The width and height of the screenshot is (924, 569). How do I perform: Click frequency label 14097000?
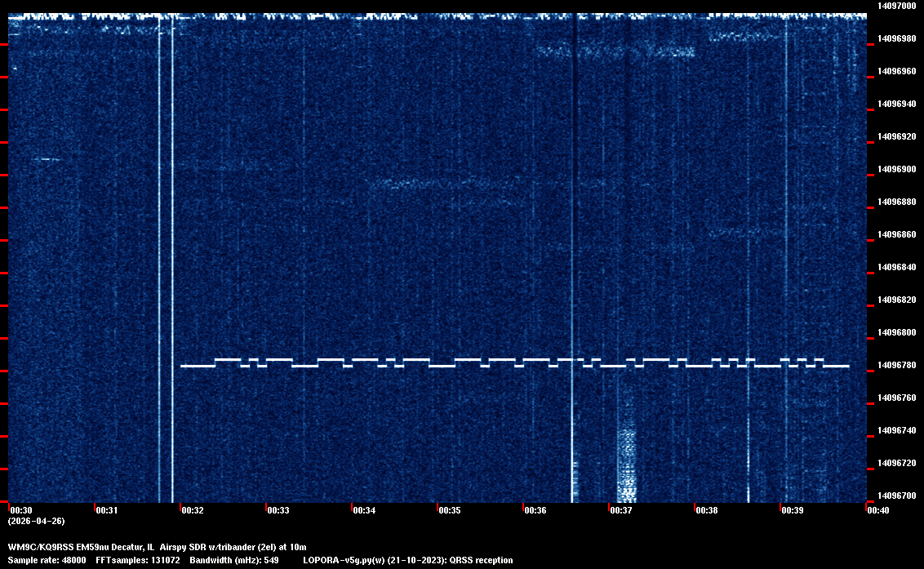pyautogui.click(x=897, y=6)
